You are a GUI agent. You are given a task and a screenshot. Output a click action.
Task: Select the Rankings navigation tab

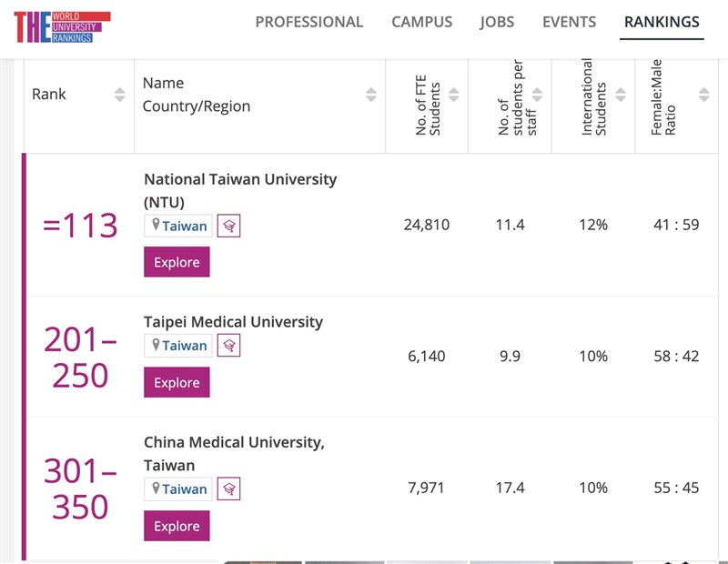(x=662, y=22)
